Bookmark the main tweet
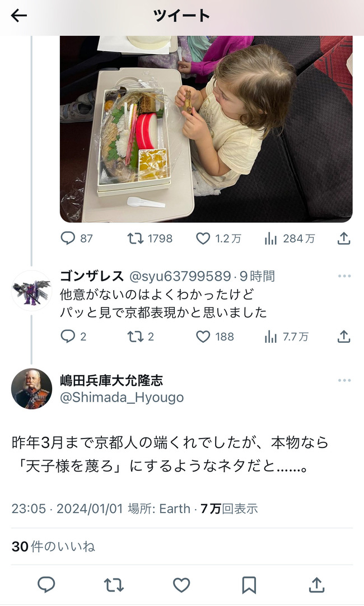The width and height of the screenshot is (364, 606). tap(249, 585)
